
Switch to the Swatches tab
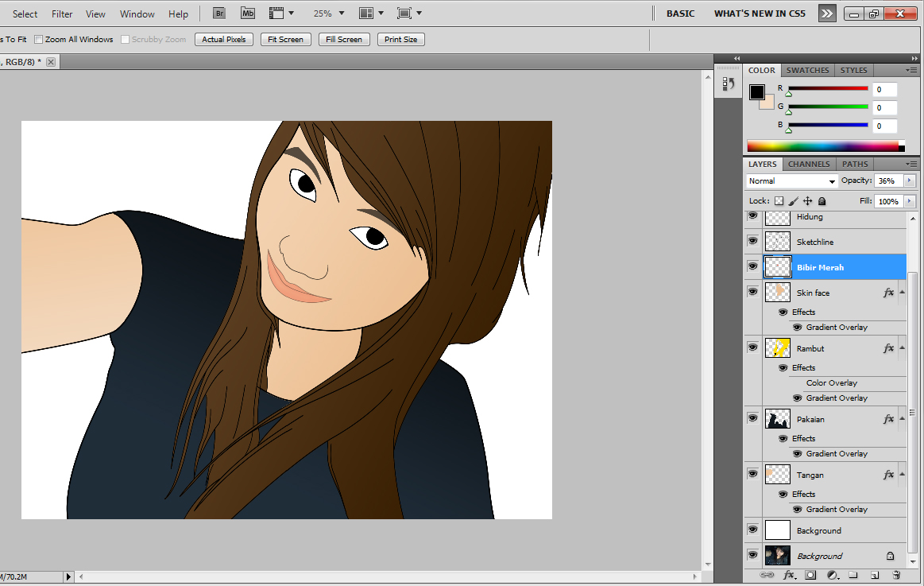(x=807, y=70)
